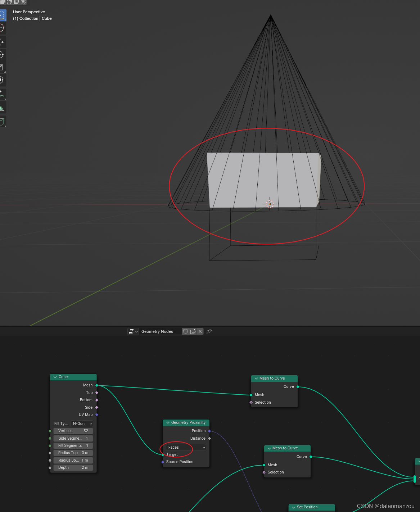The image size is (420, 512).
Task: Click upper Mesh to Curve Curve output
Action: pyautogui.click(x=298, y=387)
